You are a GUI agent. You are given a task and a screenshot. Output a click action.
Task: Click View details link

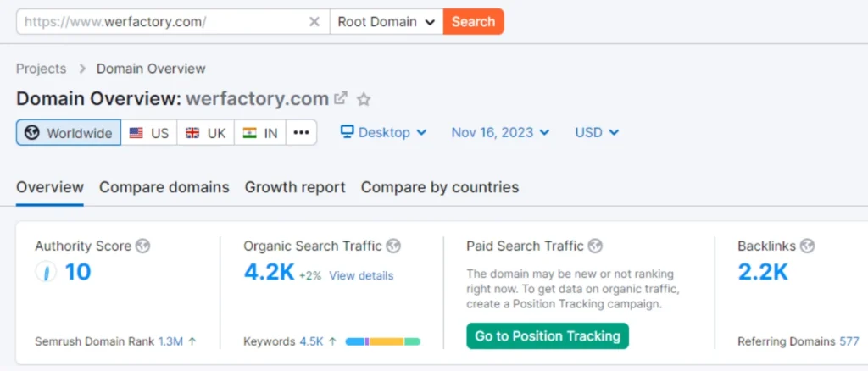pyautogui.click(x=361, y=275)
